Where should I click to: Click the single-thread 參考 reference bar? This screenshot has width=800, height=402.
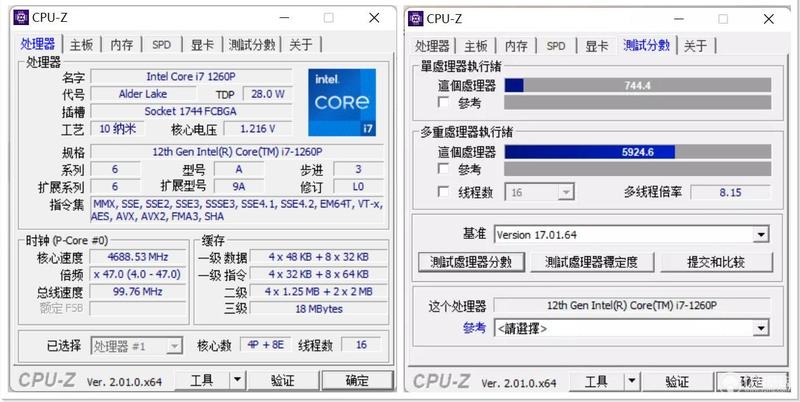click(638, 103)
